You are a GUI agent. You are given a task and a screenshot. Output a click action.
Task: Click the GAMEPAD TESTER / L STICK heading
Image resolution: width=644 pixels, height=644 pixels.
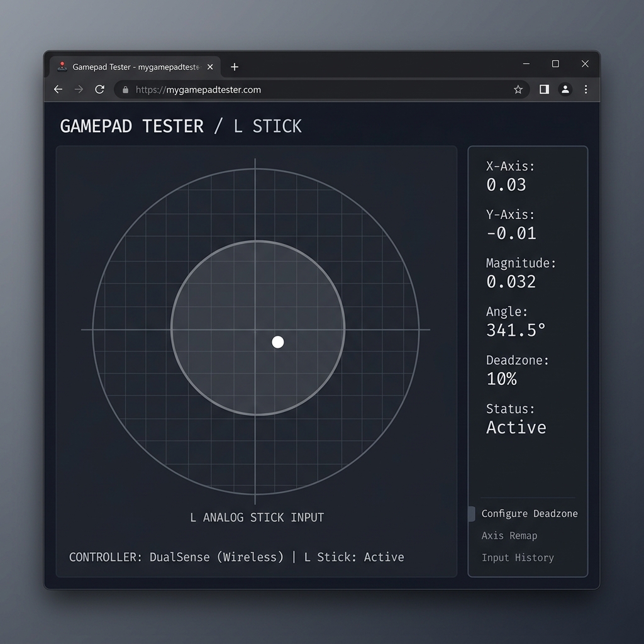pos(180,126)
